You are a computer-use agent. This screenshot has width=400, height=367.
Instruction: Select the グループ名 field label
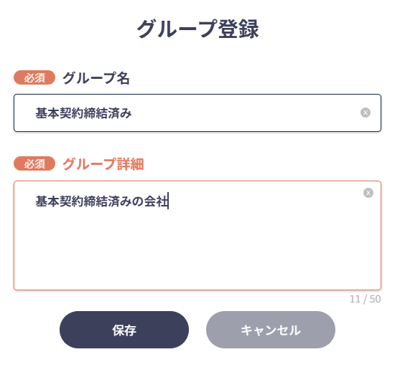(x=96, y=78)
